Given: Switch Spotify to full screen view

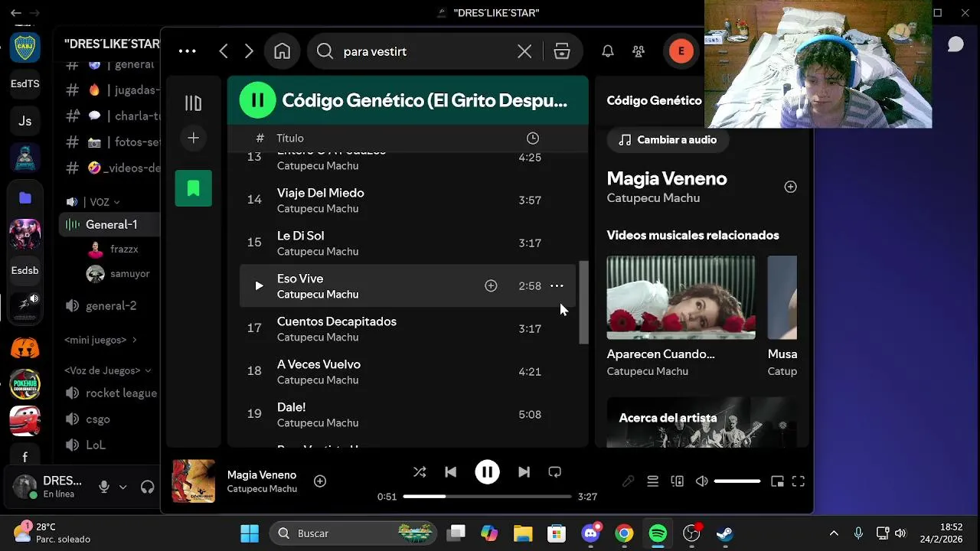Looking at the screenshot, I should pyautogui.click(x=799, y=481).
